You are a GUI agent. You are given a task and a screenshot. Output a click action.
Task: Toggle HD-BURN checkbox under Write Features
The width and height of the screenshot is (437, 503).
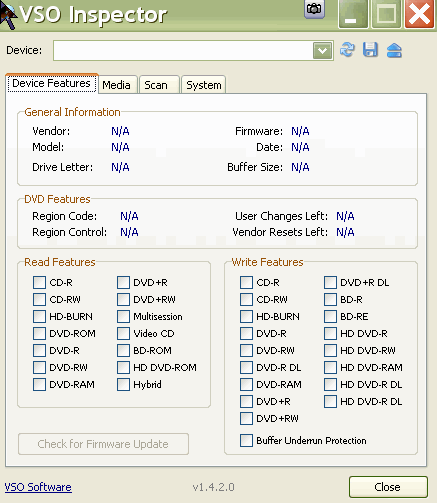(x=246, y=316)
